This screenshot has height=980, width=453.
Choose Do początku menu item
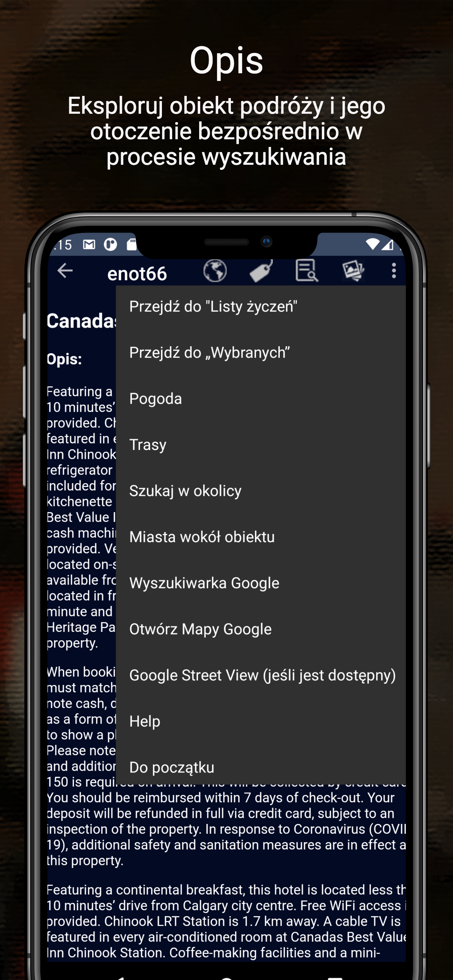coord(261,767)
